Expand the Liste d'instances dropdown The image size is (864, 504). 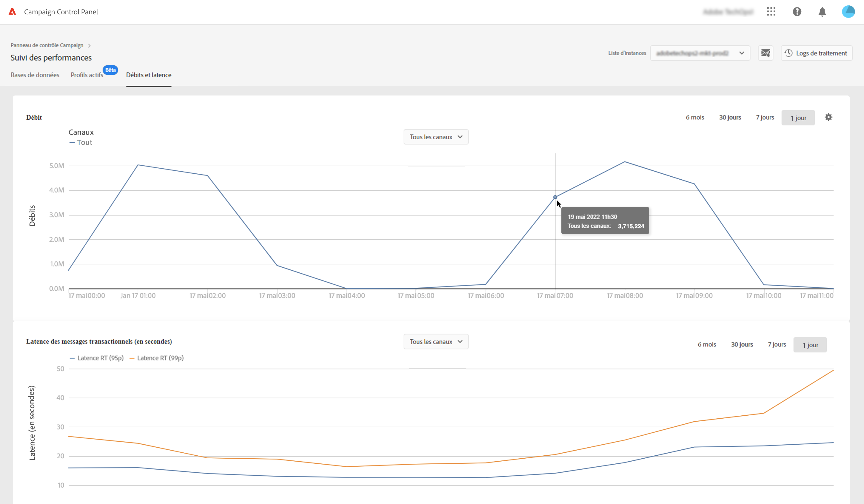[700, 53]
